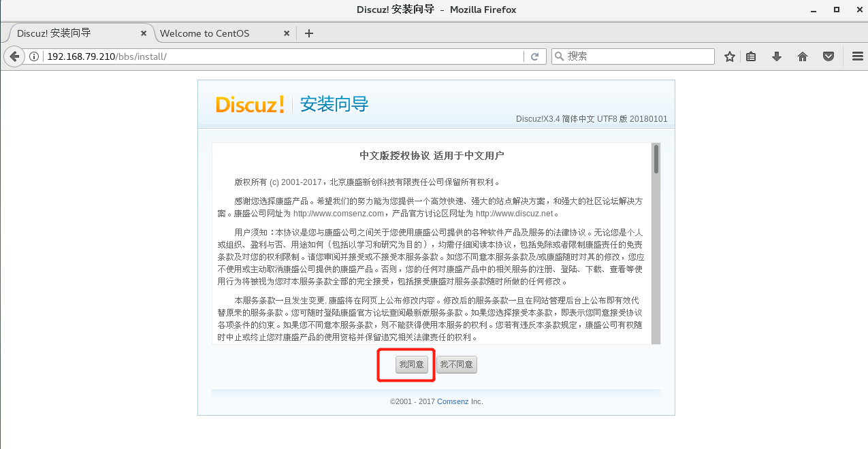Open the Firefox hamburger menu
Viewport: 868px width, 449px height.
click(858, 56)
